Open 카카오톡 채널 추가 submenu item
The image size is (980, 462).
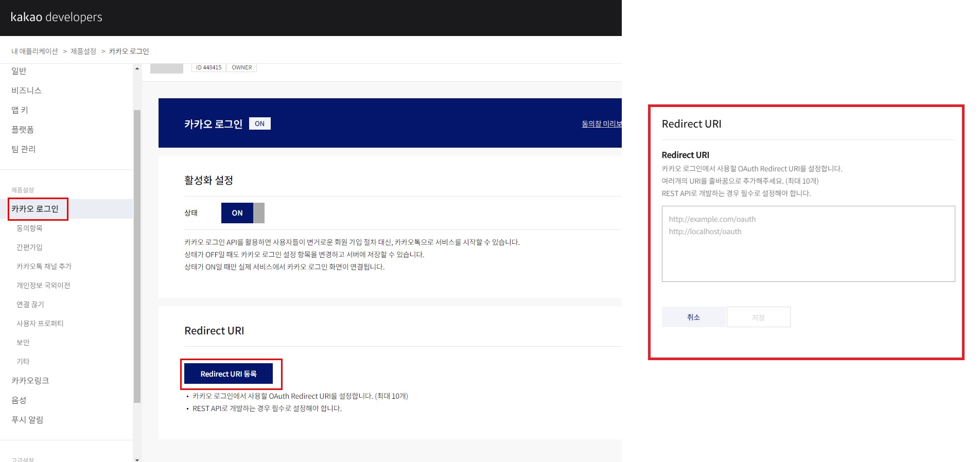(x=44, y=266)
